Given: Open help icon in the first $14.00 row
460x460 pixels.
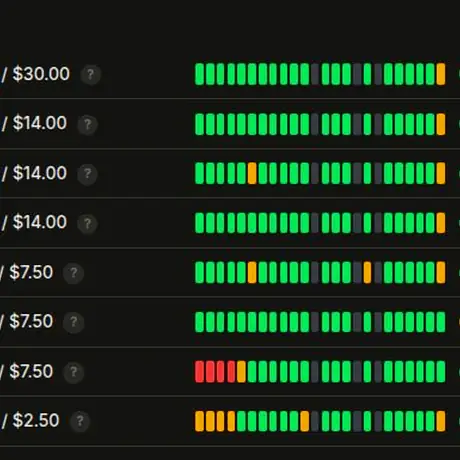Looking at the screenshot, I should 87,124.
